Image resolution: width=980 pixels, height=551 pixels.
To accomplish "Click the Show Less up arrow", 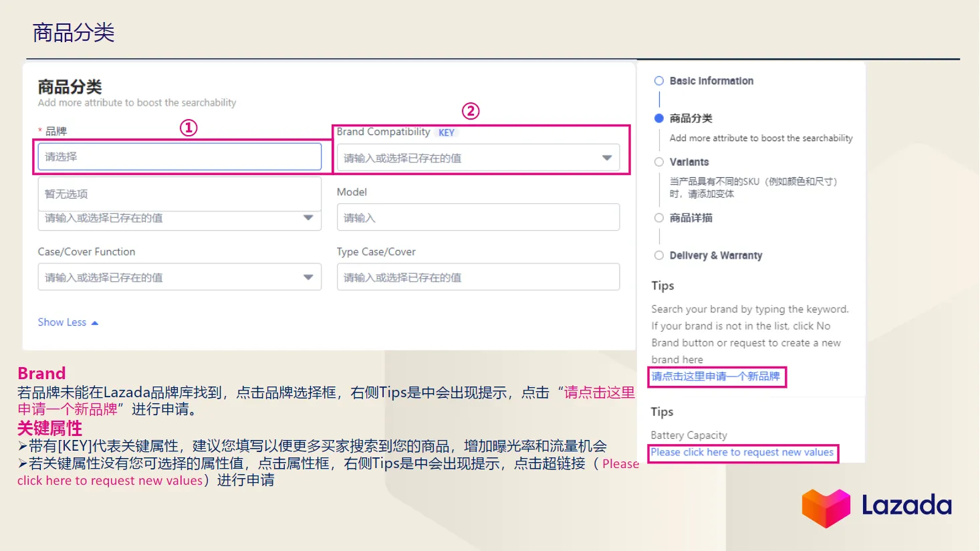I will pyautogui.click(x=94, y=322).
